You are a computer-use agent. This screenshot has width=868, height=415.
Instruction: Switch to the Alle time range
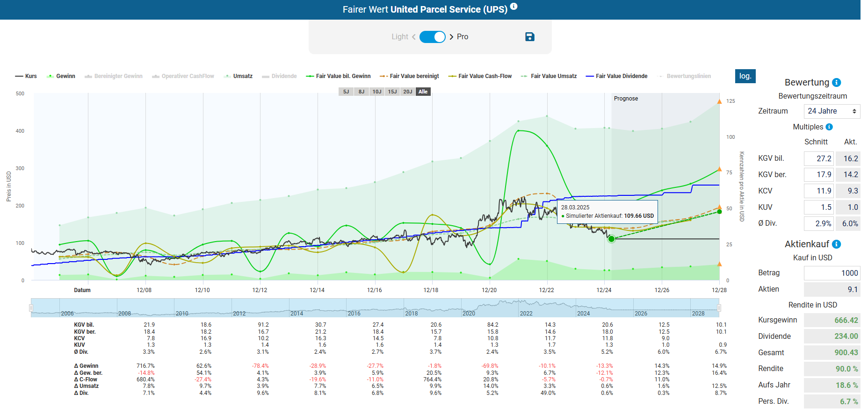pos(423,92)
